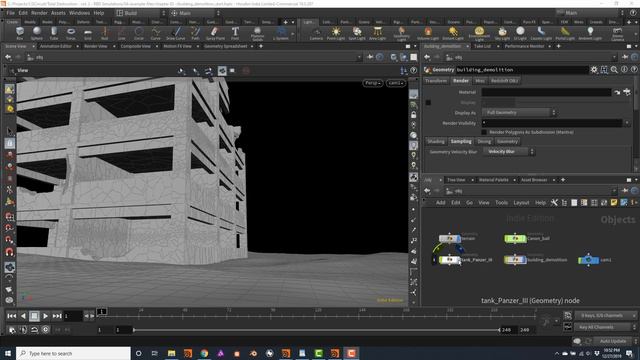
Task: Click the Camera shelf tool
Action: pos(316,33)
